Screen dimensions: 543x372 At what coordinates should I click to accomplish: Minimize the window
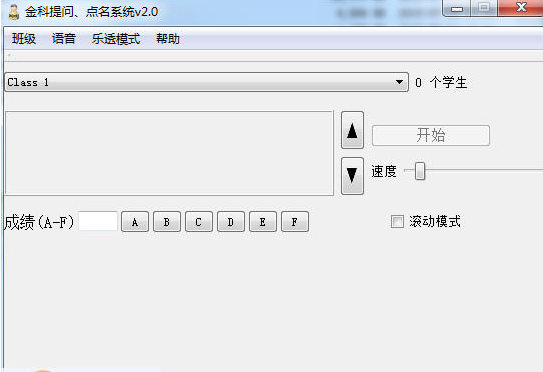[456, 8]
